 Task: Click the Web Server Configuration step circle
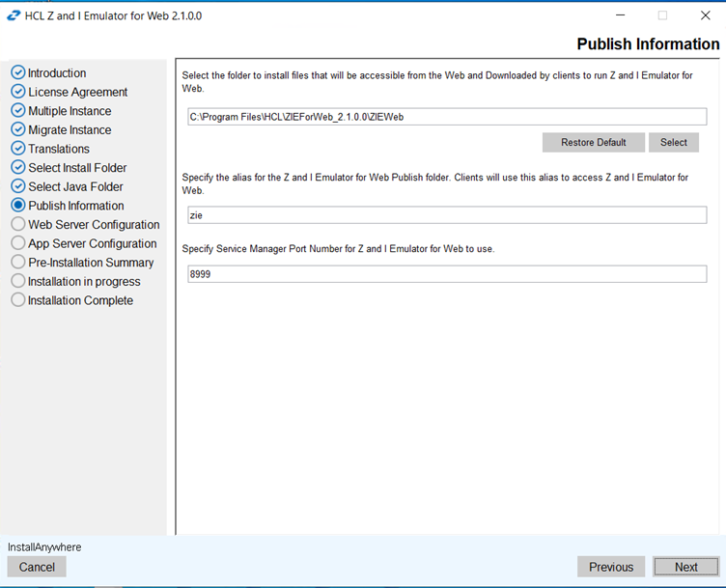point(18,224)
